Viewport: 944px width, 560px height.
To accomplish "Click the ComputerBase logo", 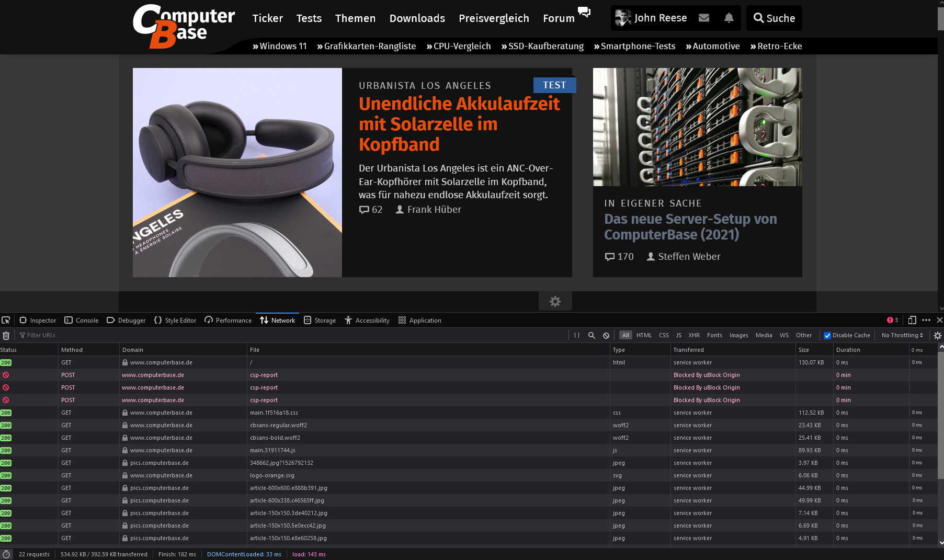I will tap(184, 26).
